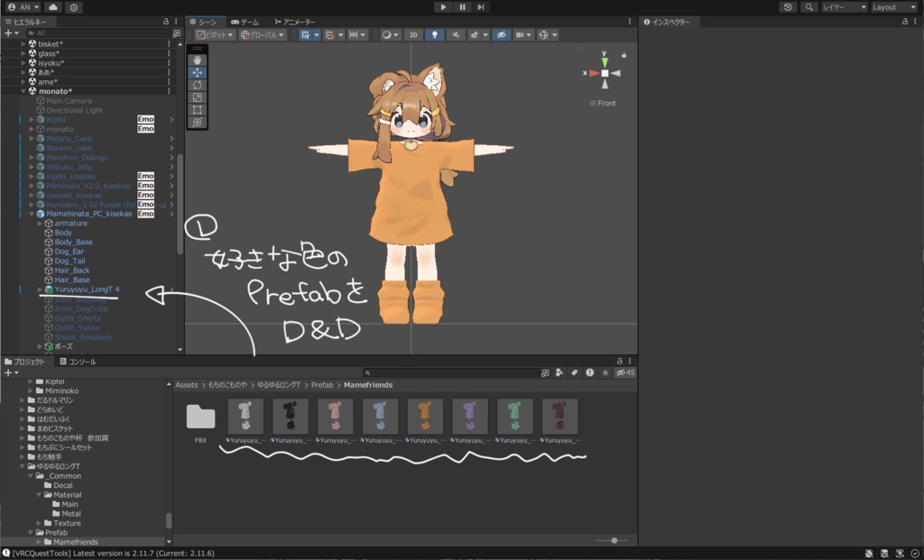
Task: Select the Transform tool
Action: click(198, 122)
